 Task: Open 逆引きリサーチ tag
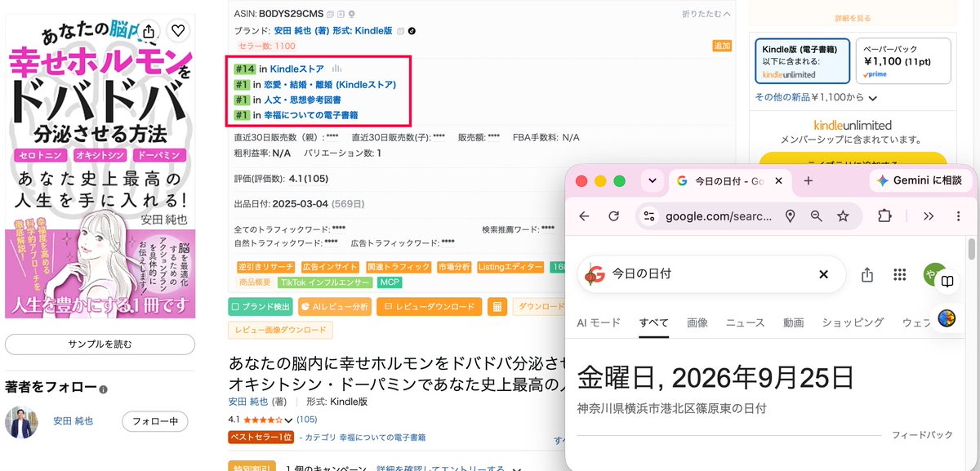tap(265, 267)
